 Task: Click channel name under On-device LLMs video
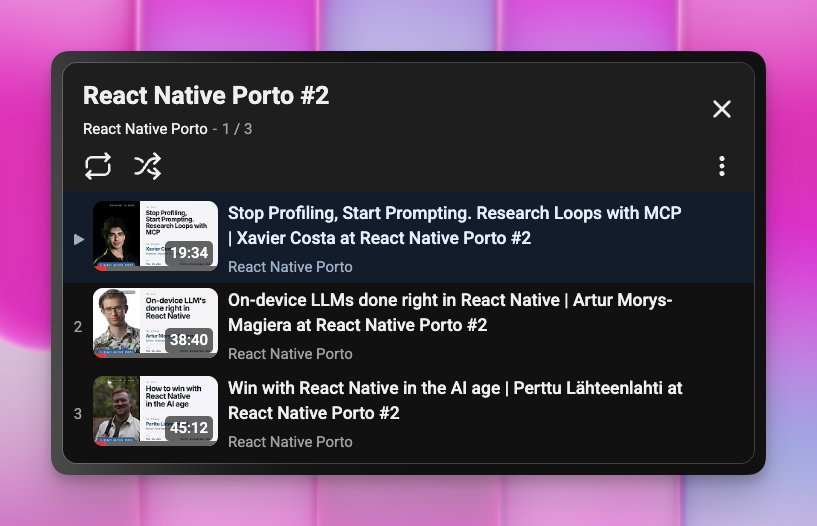click(290, 354)
